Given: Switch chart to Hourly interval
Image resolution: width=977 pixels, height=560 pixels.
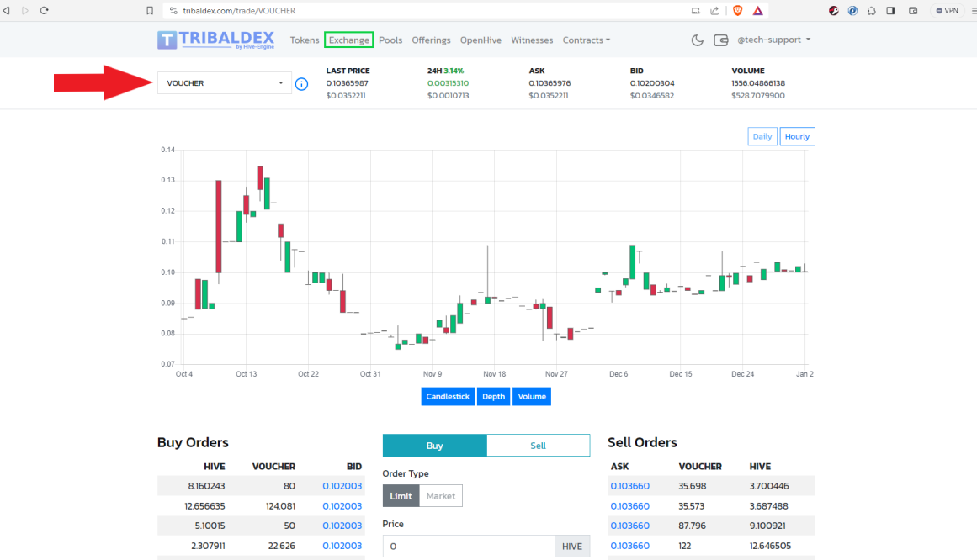Looking at the screenshot, I should pyautogui.click(x=797, y=136).
